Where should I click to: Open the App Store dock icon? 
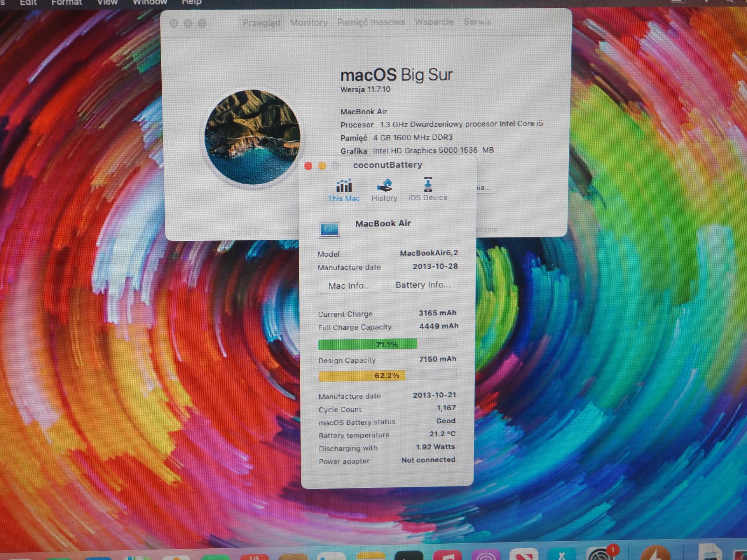click(562, 555)
